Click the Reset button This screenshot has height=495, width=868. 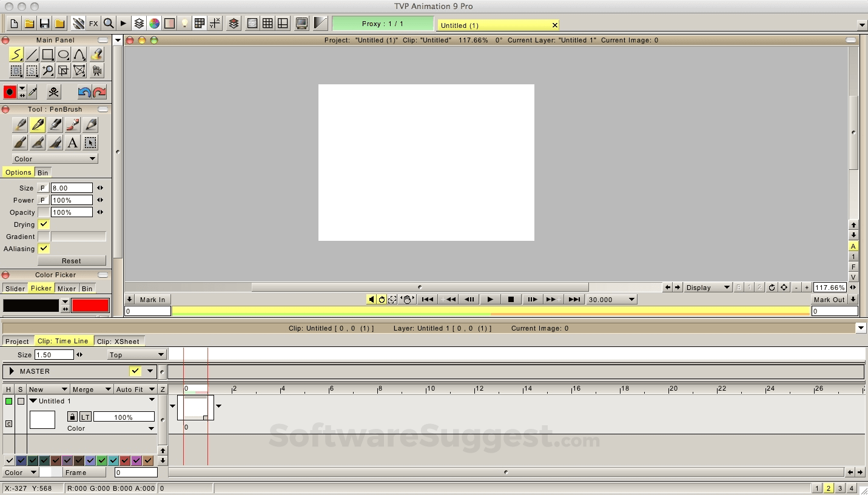(72, 261)
